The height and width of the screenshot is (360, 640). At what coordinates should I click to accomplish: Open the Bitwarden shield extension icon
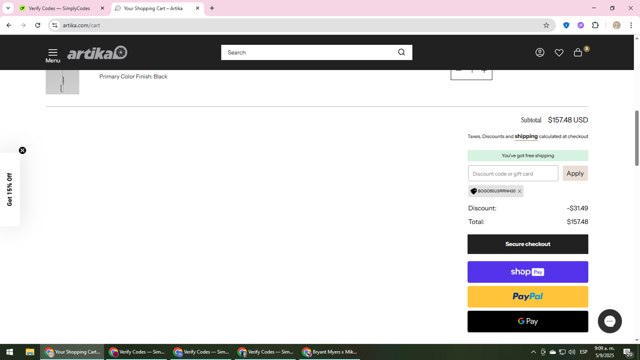[566, 25]
